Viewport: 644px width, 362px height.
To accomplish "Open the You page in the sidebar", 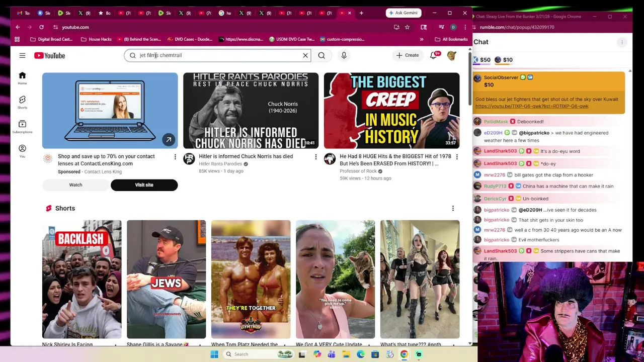I will [22, 151].
